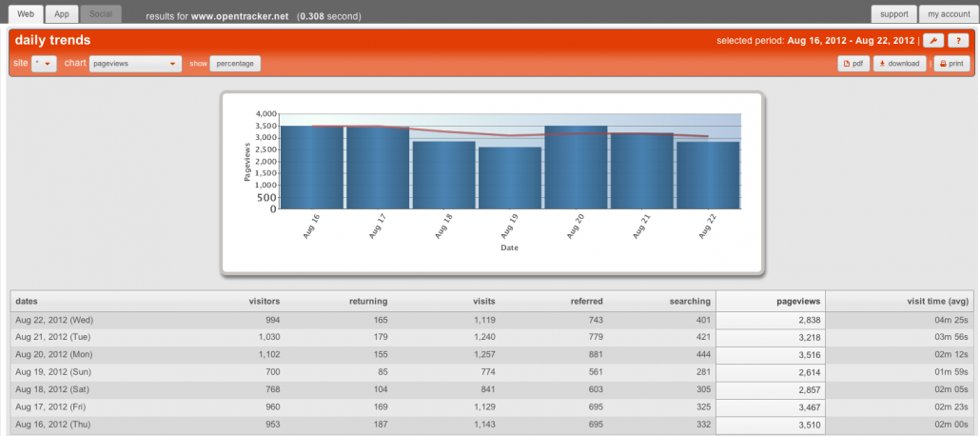Expand the site dropdown
This screenshot has height=436, width=980.
pyautogui.click(x=45, y=64)
